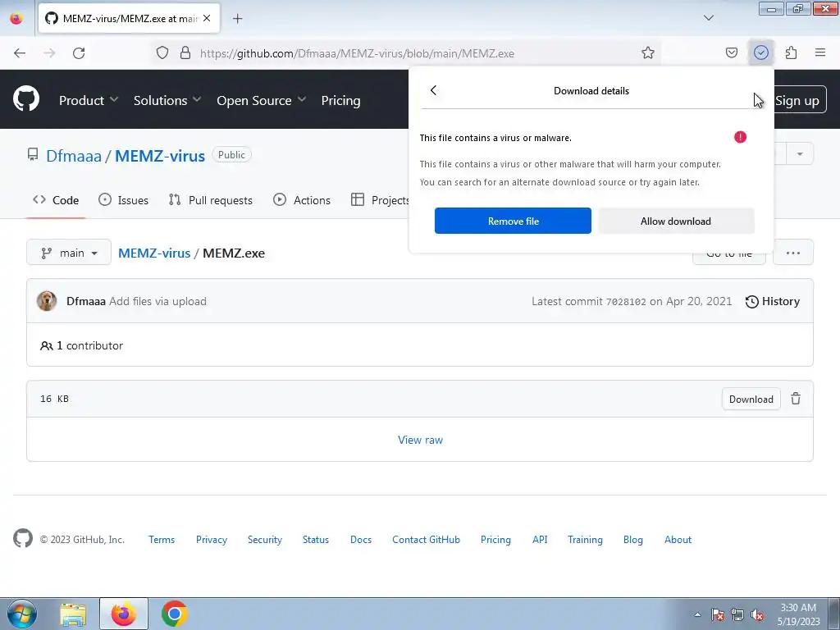Click the muted volume tray icon
Viewport: 840px width, 630px height.
coord(757,615)
